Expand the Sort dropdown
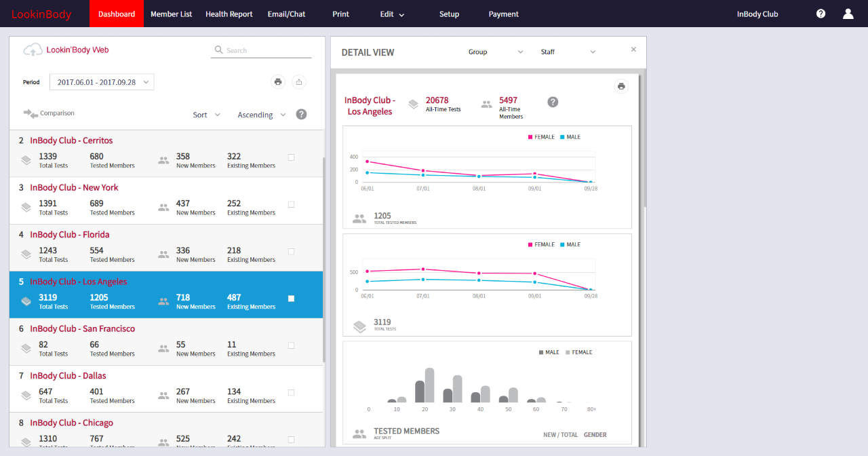 point(207,115)
